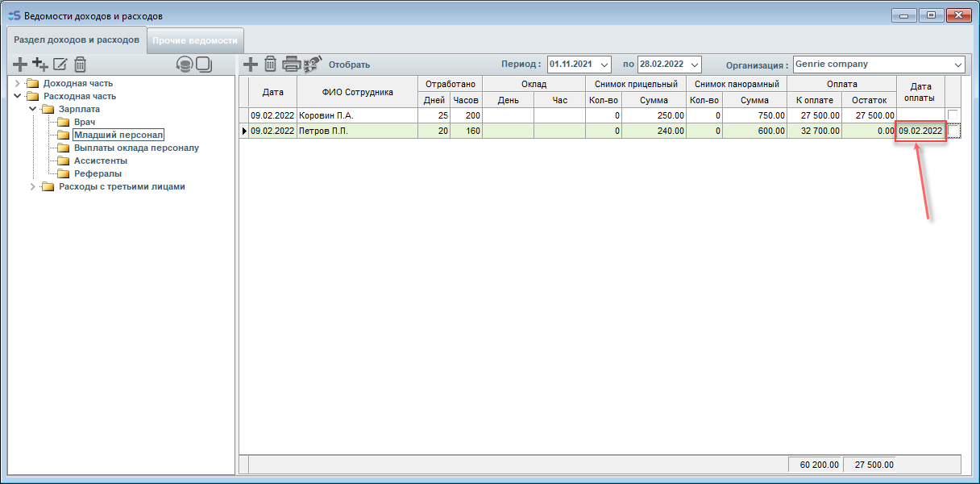Tick the checkbox in the Коровин П.А. row
Screen dimensions: 980x484
[953, 115]
